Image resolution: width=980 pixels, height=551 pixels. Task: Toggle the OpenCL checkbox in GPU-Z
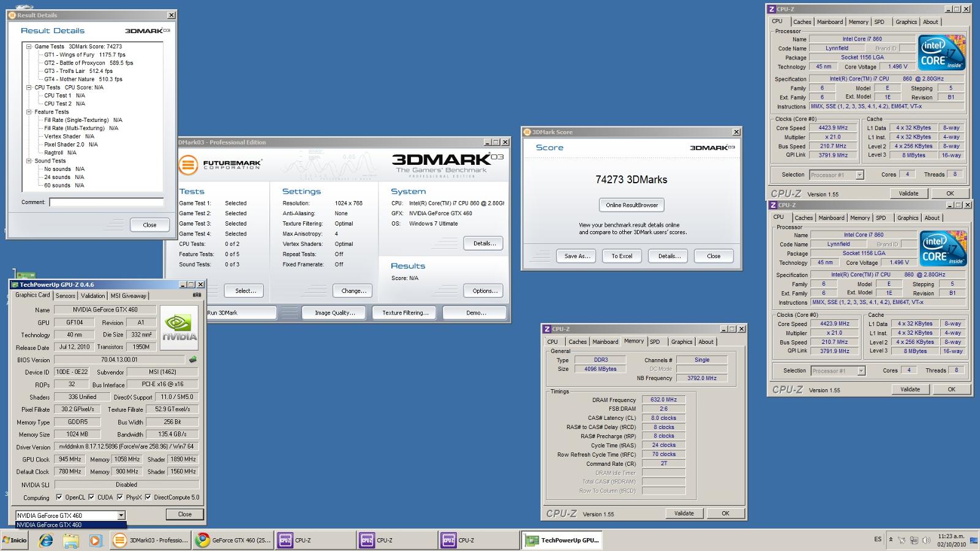pyautogui.click(x=59, y=497)
